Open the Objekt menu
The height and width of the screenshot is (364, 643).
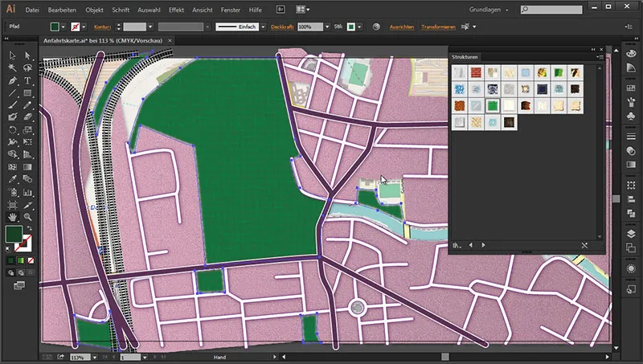click(94, 10)
